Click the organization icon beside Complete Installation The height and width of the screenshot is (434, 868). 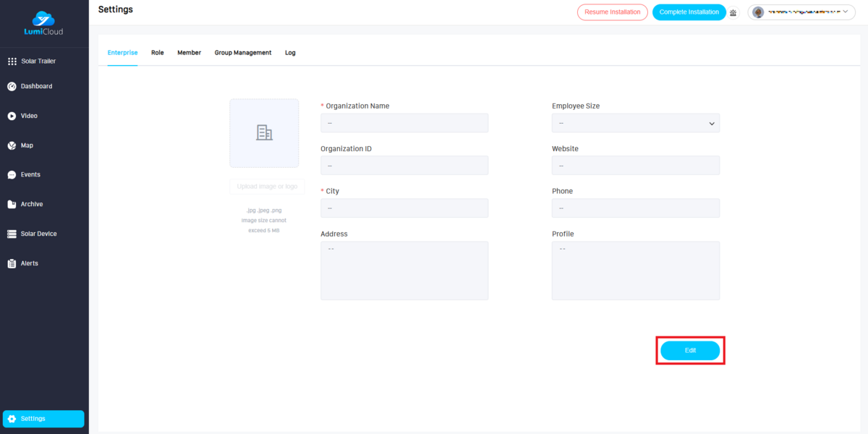[733, 12]
